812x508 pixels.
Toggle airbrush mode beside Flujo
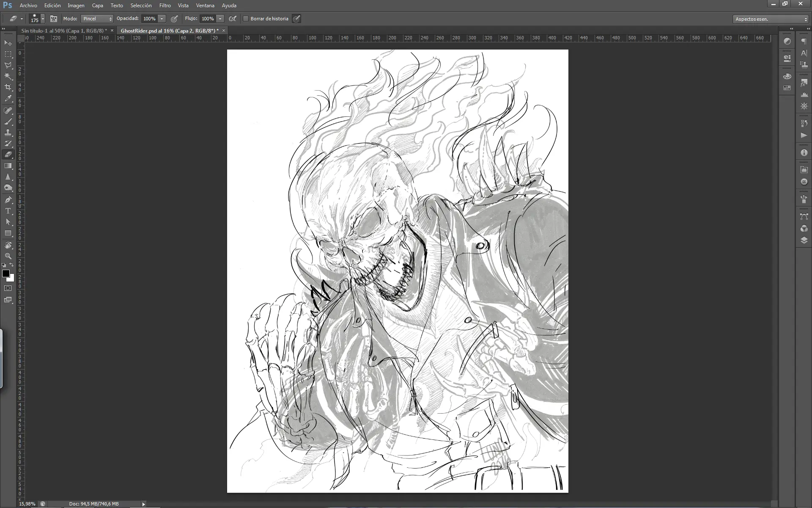tap(232, 19)
